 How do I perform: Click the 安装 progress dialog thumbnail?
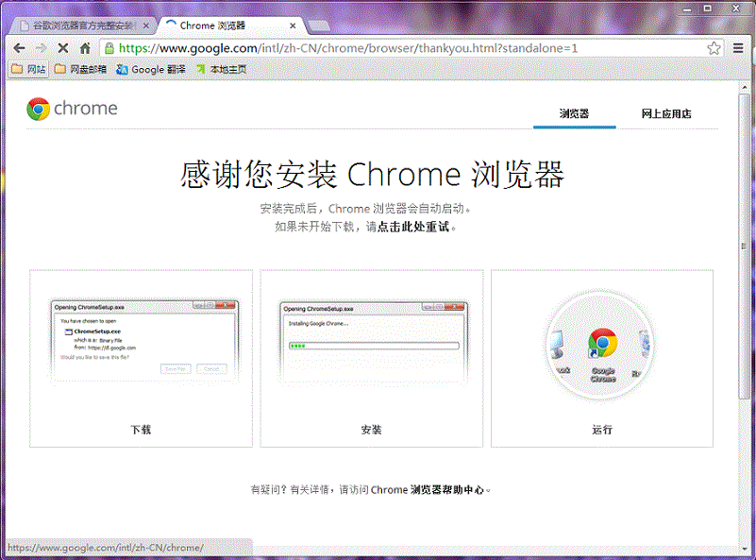pyautogui.click(x=373, y=343)
